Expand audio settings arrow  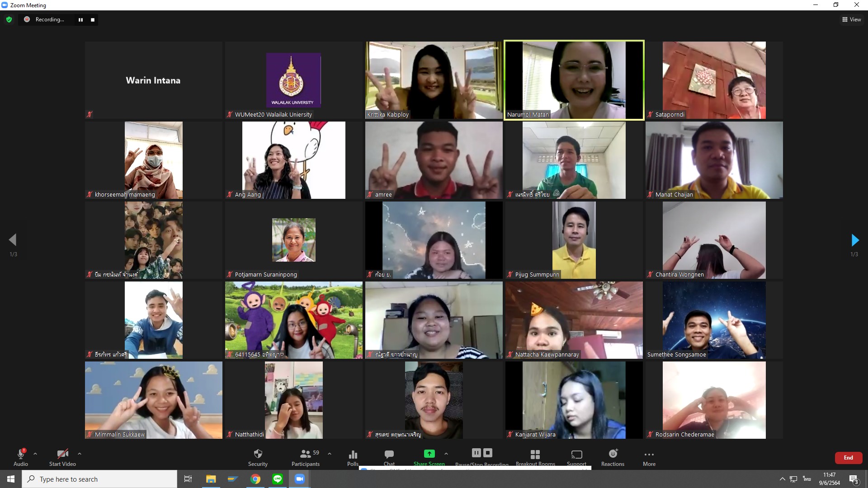[35, 454]
